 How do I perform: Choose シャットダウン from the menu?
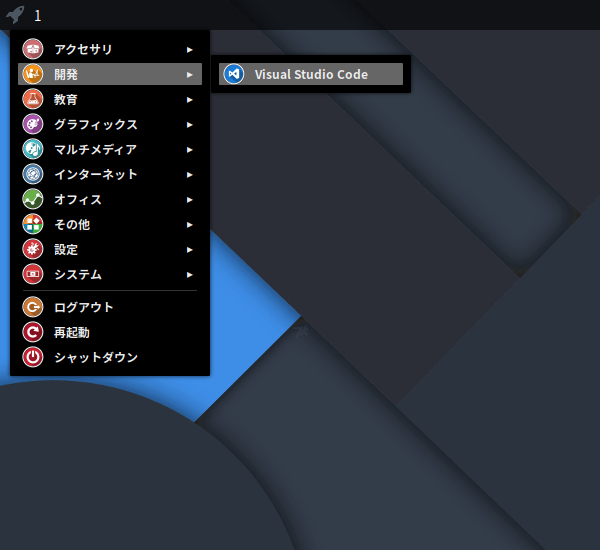click(110, 357)
